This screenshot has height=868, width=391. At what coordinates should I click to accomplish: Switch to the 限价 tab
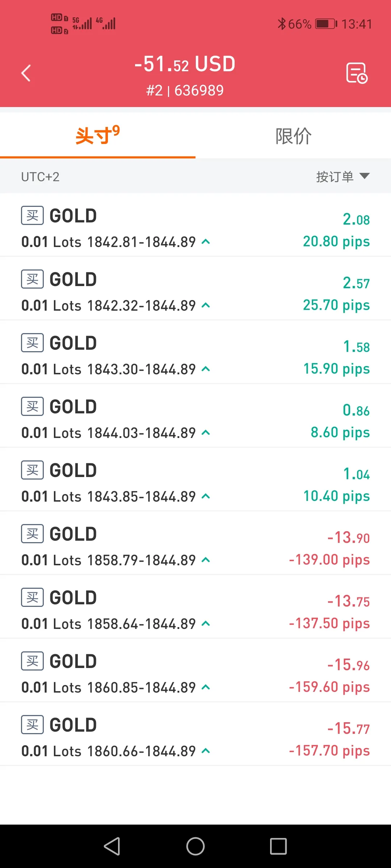click(x=293, y=136)
